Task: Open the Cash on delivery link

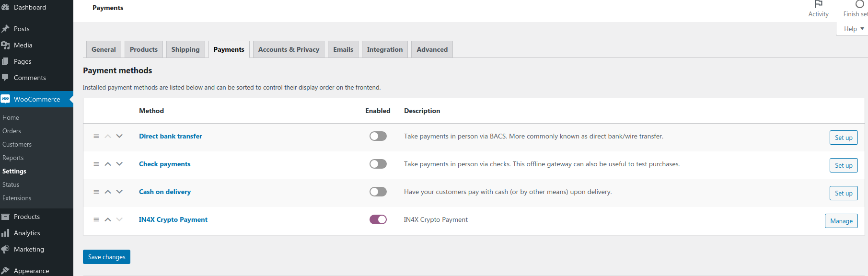Action: point(165,192)
